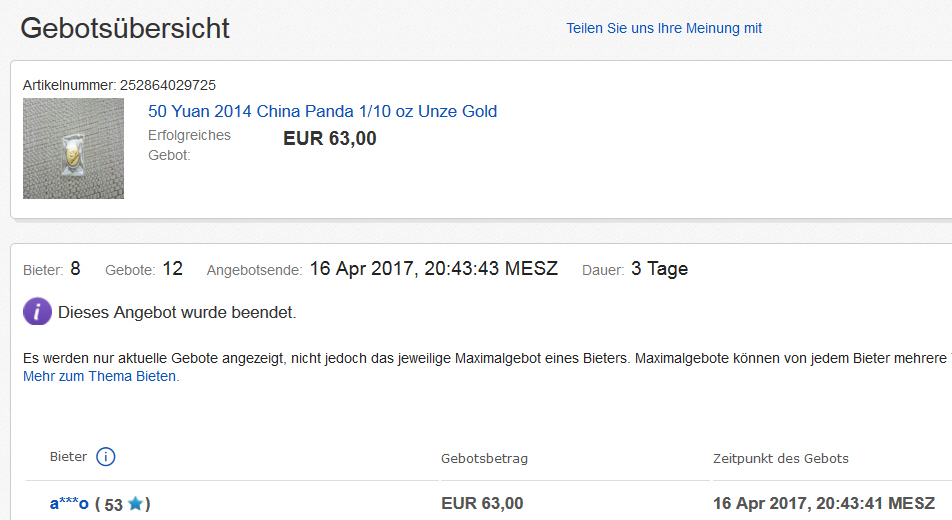This screenshot has height=520, width=952.
Task: Click the blue feedback star beside 53
Action: [135, 504]
